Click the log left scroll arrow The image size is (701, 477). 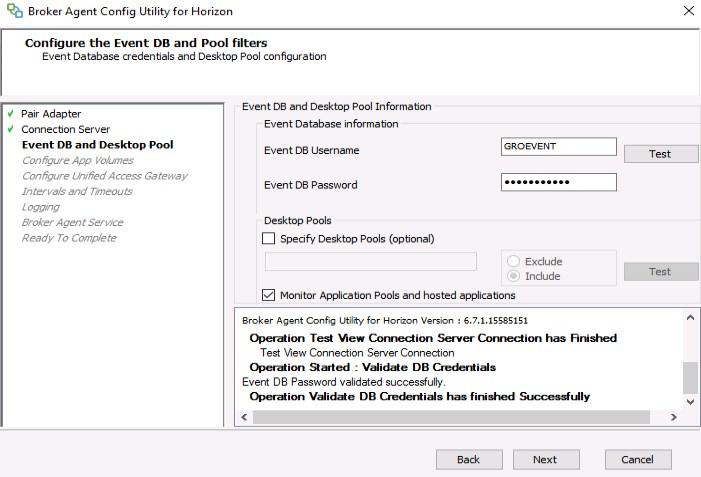[x=244, y=417]
